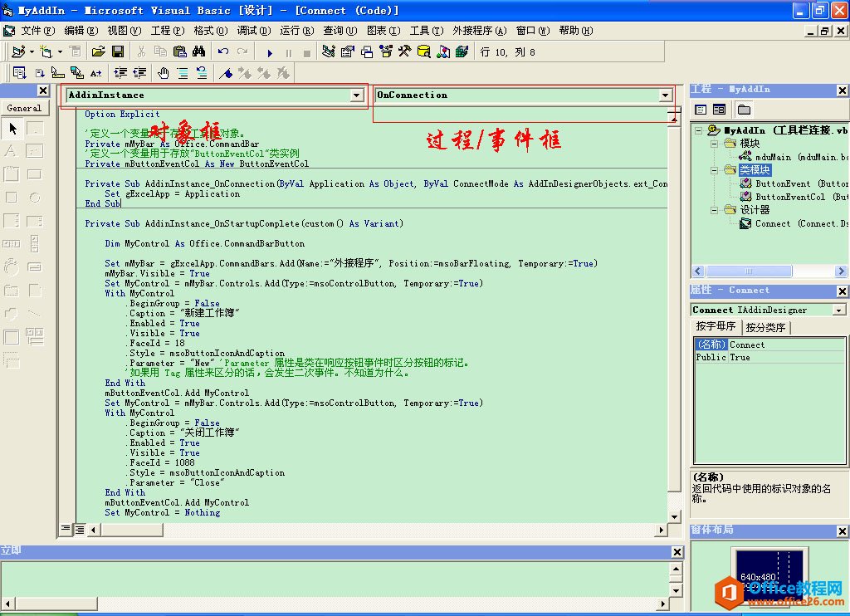Open the Toolbox hammer-and-wrench icon
This screenshot has height=616, width=850.
pos(404,51)
